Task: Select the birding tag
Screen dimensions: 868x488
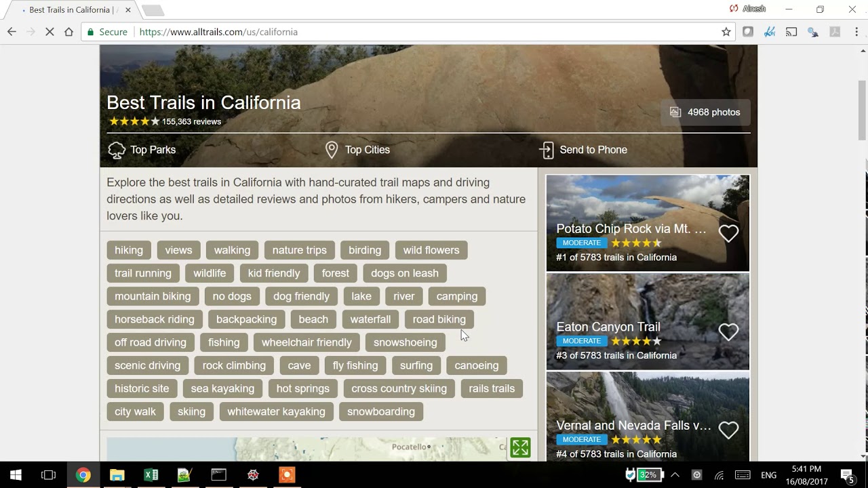Action: [x=365, y=250]
